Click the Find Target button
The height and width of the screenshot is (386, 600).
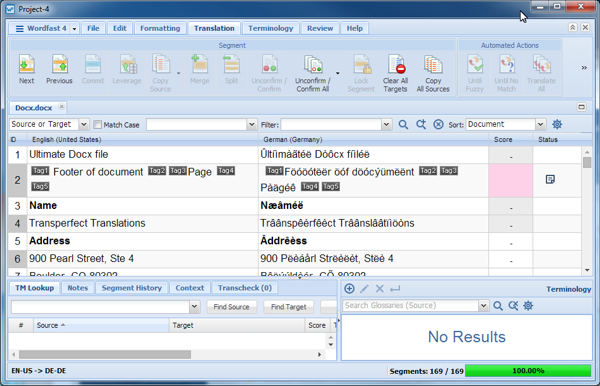(x=288, y=307)
